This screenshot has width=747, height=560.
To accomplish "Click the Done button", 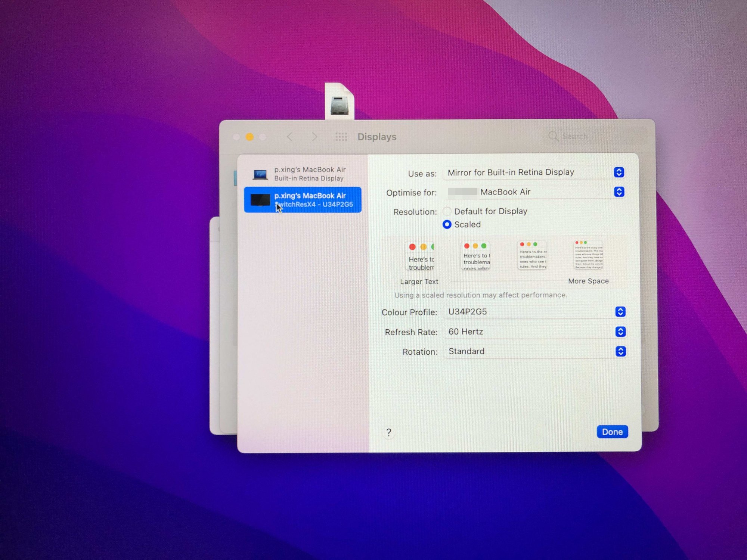I will pyautogui.click(x=612, y=432).
